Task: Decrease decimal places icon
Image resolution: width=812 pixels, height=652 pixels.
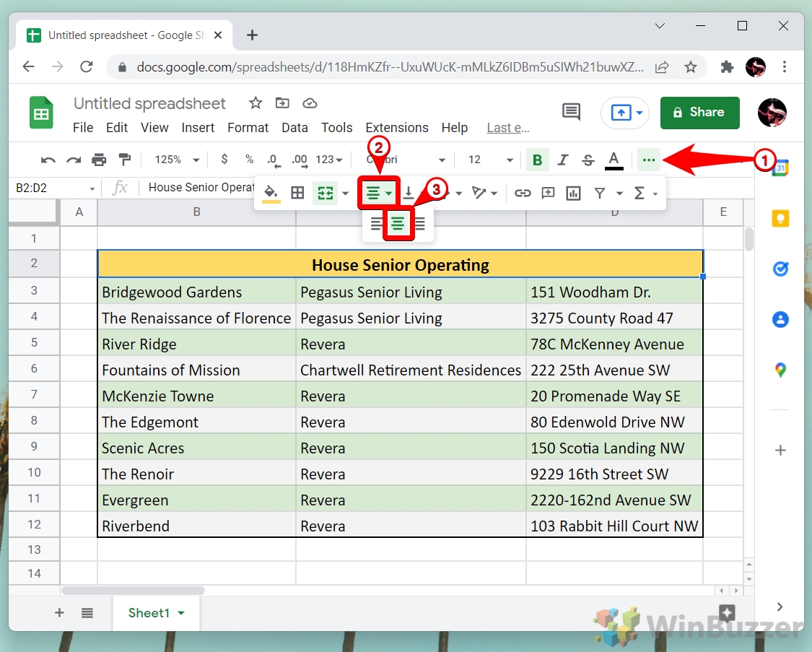Action: 274,160
